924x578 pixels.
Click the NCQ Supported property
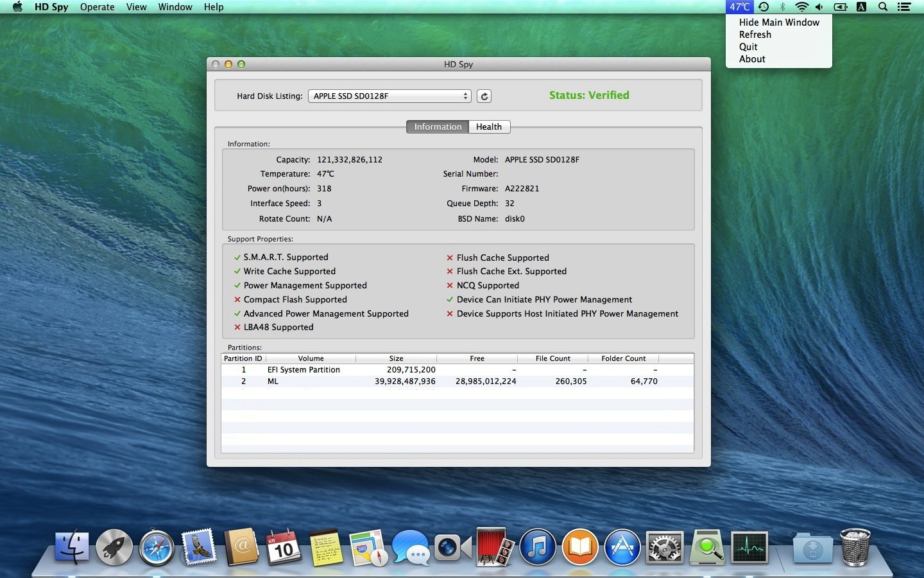point(488,286)
